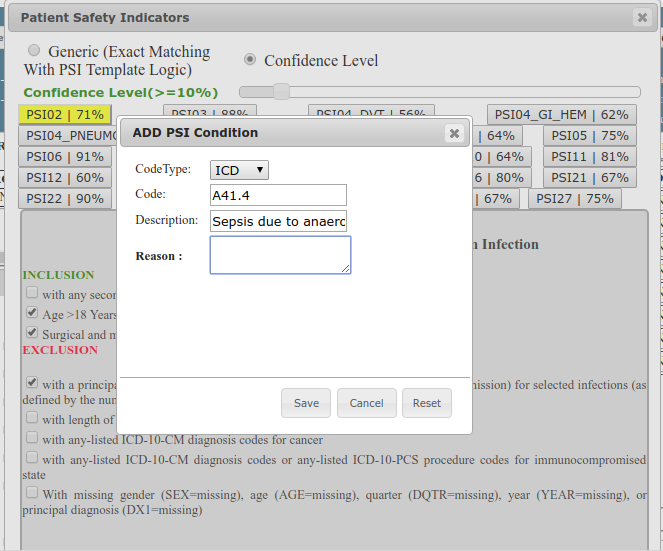The width and height of the screenshot is (663, 551).
Task: Click the Reason text area
Action: (x=280, y=255)
